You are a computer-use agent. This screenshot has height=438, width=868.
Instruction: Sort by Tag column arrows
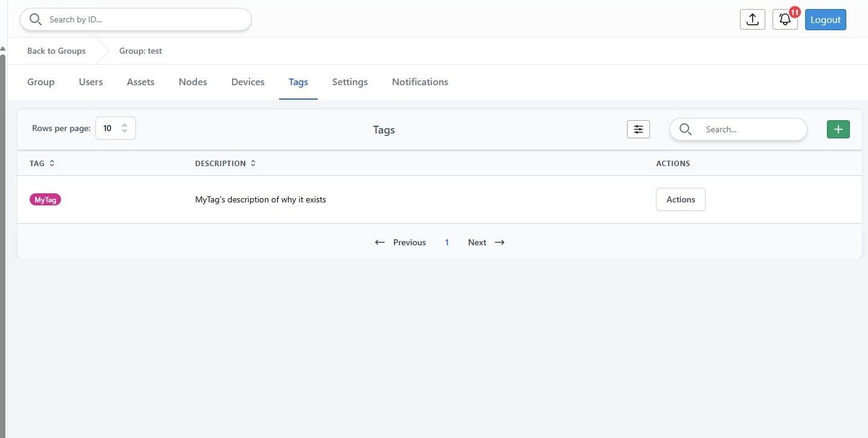(x=52, y=163)
